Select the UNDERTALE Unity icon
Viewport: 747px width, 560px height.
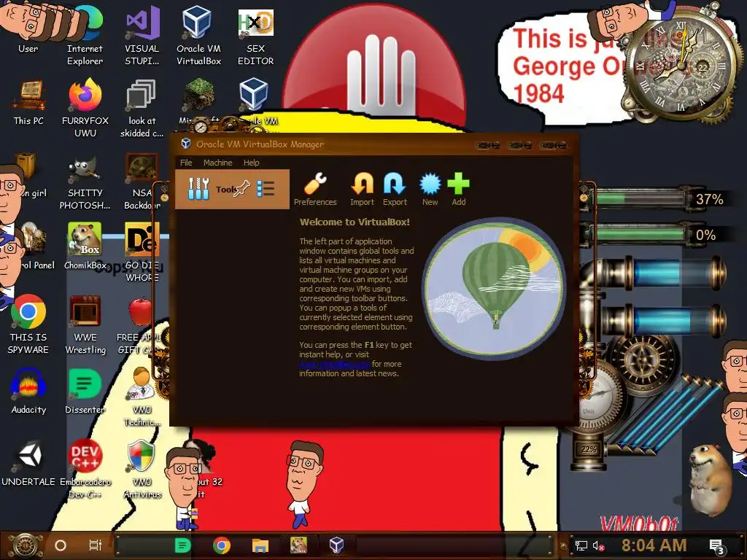pyautogui.click(x=28, y=463)
